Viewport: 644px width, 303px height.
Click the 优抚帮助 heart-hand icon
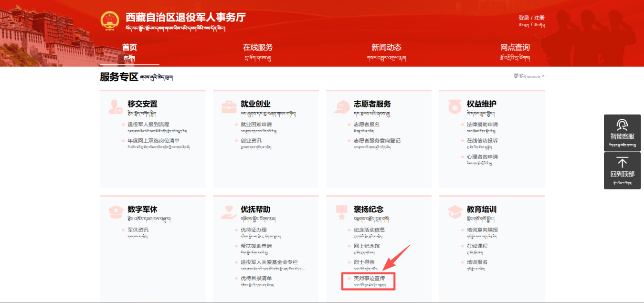tap(229, 212)
